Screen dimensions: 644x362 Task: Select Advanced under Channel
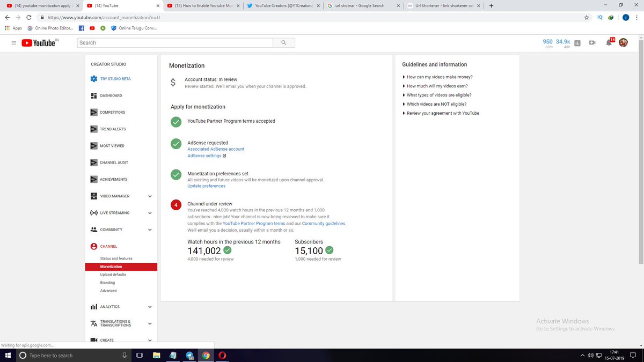108,291
